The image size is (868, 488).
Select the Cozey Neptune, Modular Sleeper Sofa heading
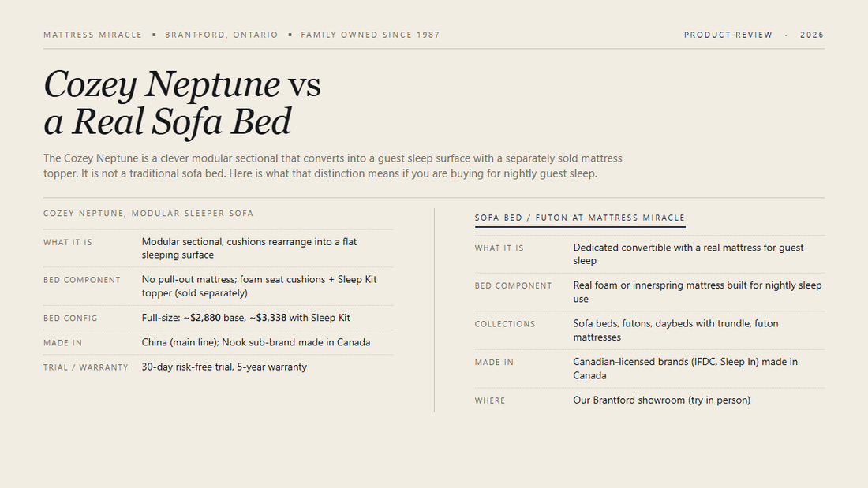tap(148, 214)
